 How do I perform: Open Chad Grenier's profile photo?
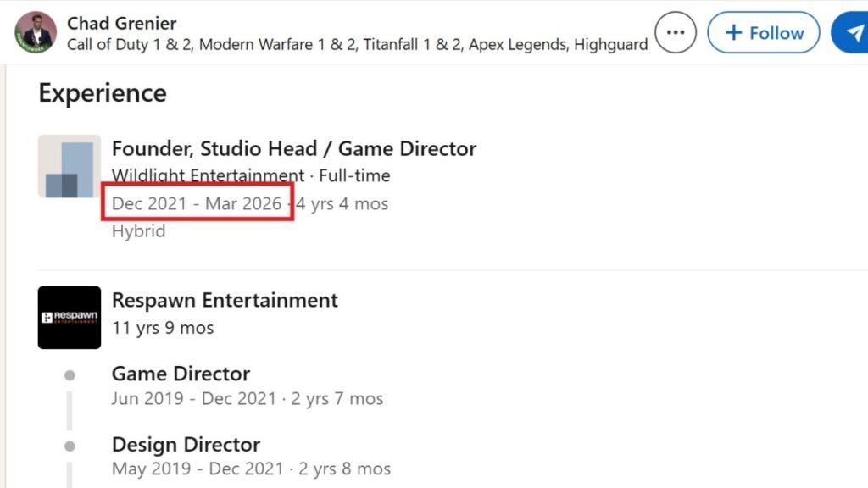tap(36, 32)
